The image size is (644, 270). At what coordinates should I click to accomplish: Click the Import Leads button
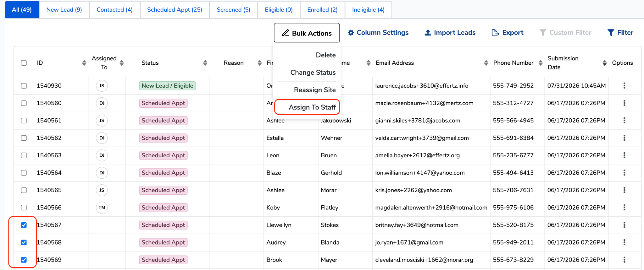pyautogui.click(x=450, y=33)
